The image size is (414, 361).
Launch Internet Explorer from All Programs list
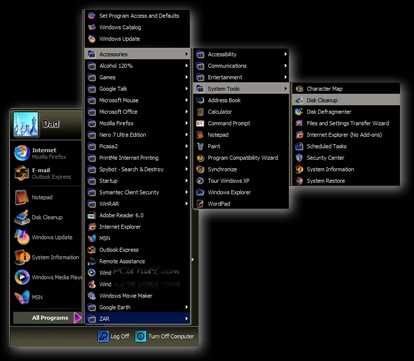[138, 227]
